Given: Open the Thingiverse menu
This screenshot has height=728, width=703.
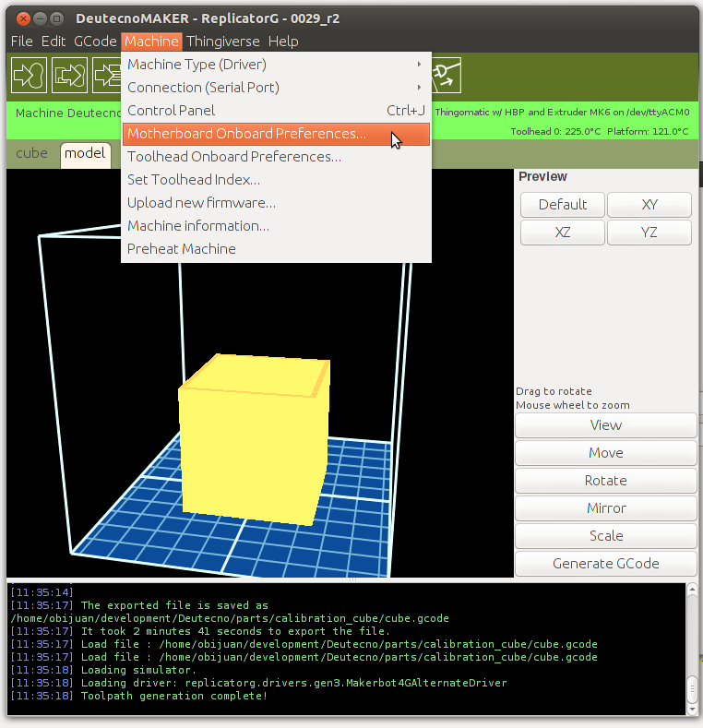Looking at the screenshot, I should 225,42.
